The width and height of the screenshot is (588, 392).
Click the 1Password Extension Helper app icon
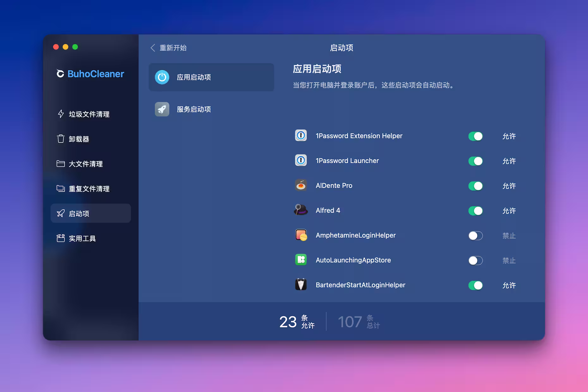pos(301,136)
